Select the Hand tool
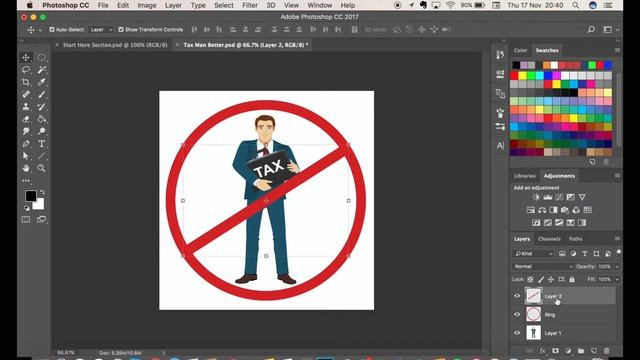The width and height of the screenshot is (640, 360). (26, 168)
